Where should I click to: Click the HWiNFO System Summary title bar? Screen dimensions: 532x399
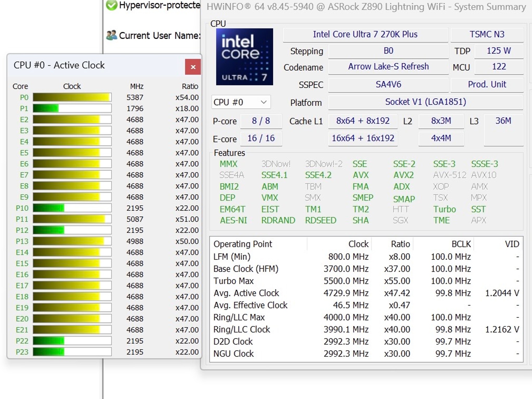pos(367,7)
